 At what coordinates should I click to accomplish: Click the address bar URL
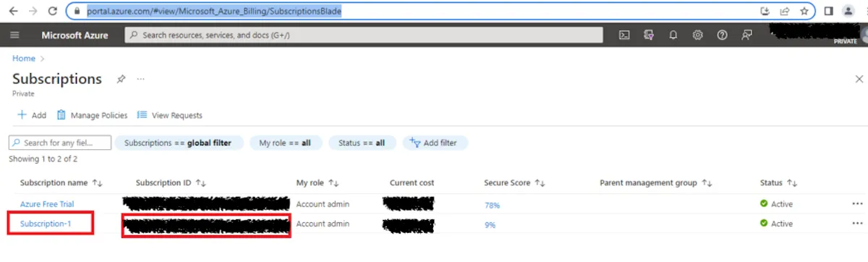pyautogui.click(x=215, y=12)
